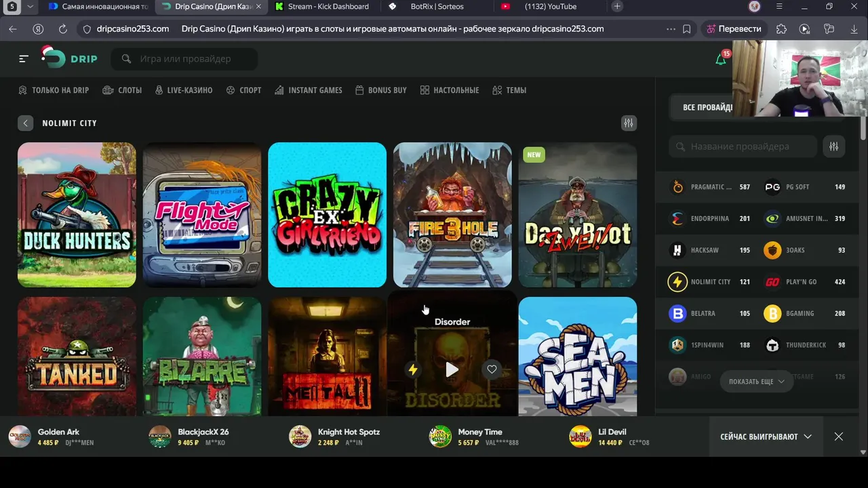Open the hamburger menu next to Drip logo

click(x=24, y=59)
